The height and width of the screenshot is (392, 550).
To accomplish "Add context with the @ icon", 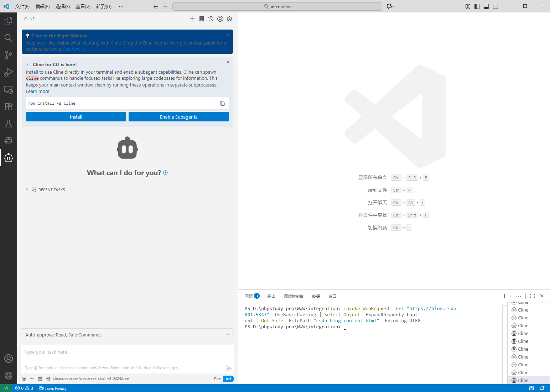I will click(x=24, y=379).
